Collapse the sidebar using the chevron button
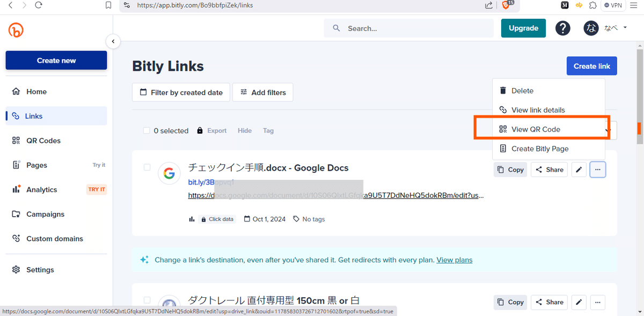This screenshot has height=316, width=644. coord(113,41)
